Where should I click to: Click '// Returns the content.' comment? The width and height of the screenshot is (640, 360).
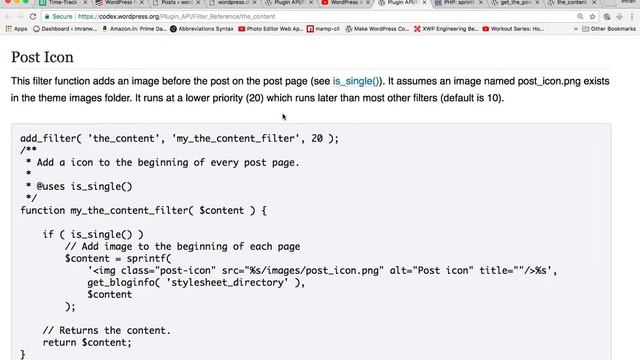pyautogui.click(x=107, y=330)
